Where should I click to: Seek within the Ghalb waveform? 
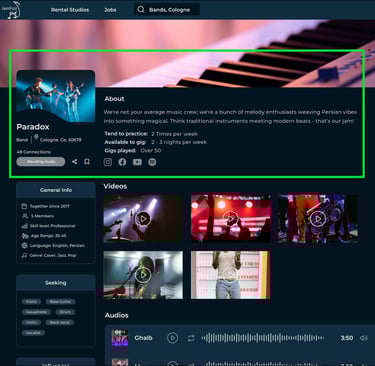click(263, 338)
